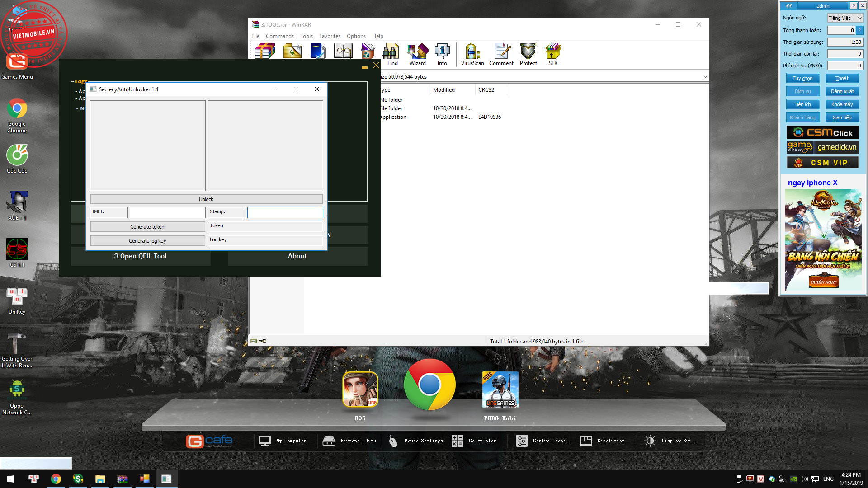Click the Giao tiếp button

click(842, 117)
